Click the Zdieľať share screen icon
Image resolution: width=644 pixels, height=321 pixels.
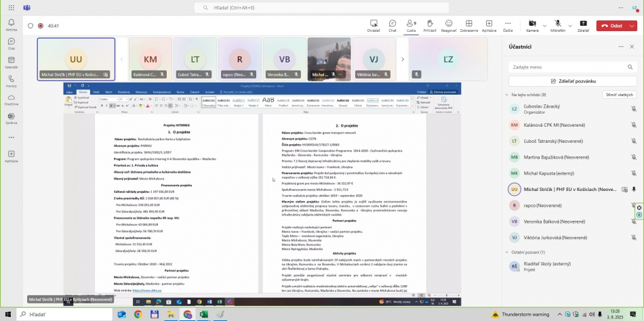(x=583, y=25)
